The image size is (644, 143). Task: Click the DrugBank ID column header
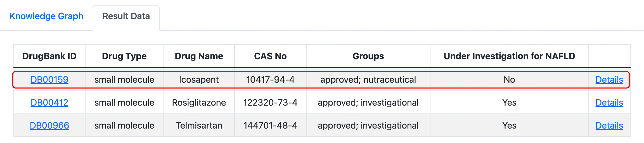[x=49, y=56]
